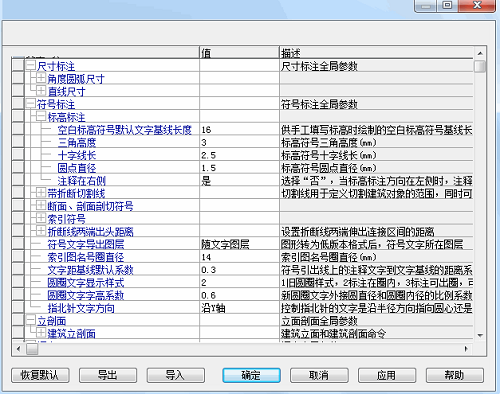This screenshot has width=500, height=394.
Task: Click the description 符号标注全局参数
Action: tap(319, 105)
